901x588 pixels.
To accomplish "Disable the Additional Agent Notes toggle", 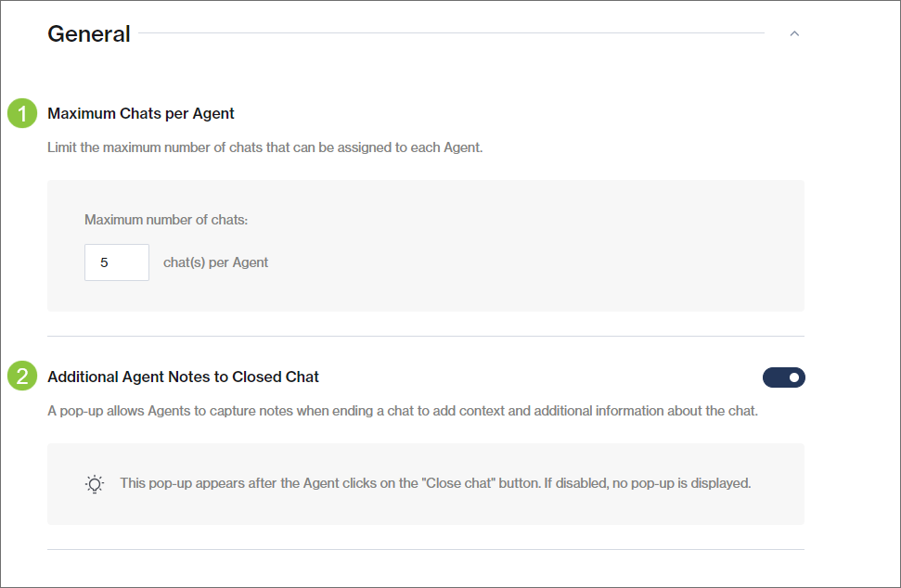I will pyautogui.click(x=784, y=377).
